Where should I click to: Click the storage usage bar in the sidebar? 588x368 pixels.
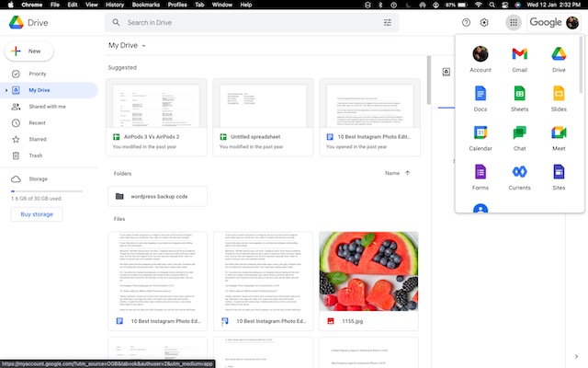(46, 190)
